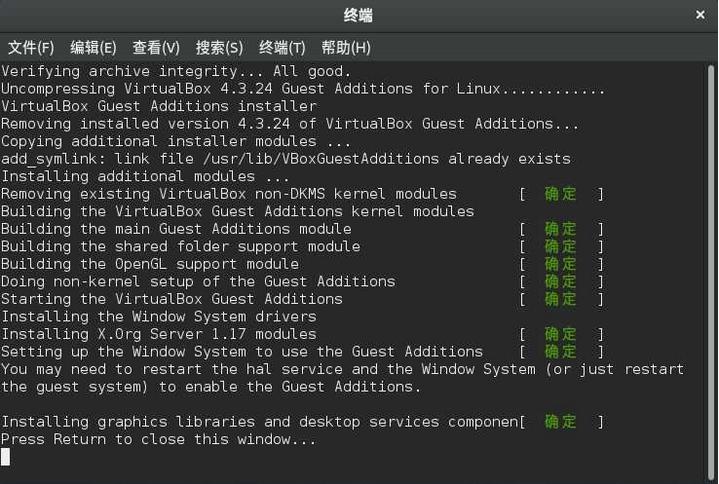
Task: Open the 终端(T) menu
Action: coord(282,47)
